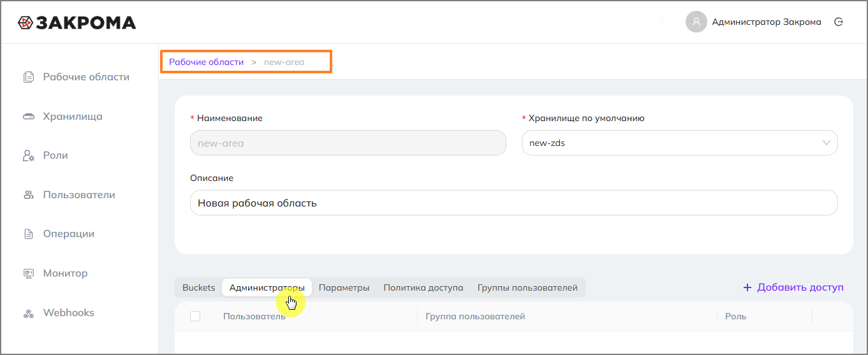This screenshot has width=868, height=355.
Task: Click the Webhooks sidebar icon
Action: click(x=28, y=313)
